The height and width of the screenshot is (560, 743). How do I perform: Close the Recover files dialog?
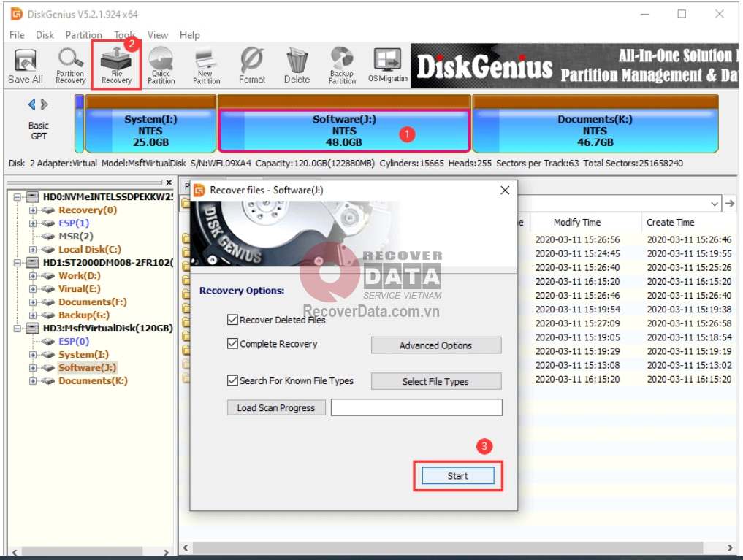[505, 191]
